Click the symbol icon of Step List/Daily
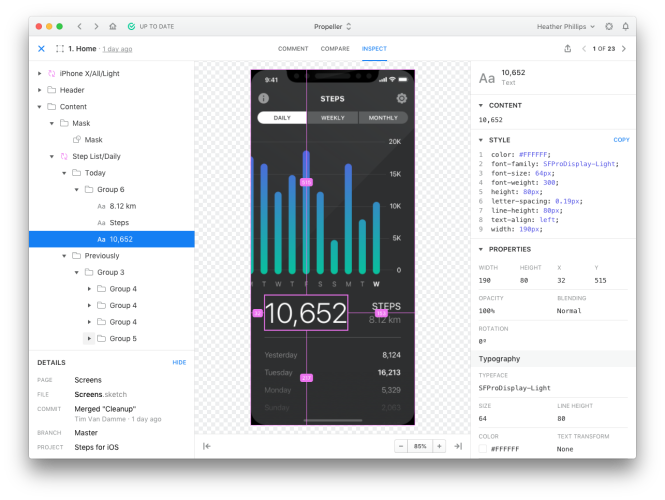This screenshot has width=665, height=500. pyautogui.click(x=64, y=156)
